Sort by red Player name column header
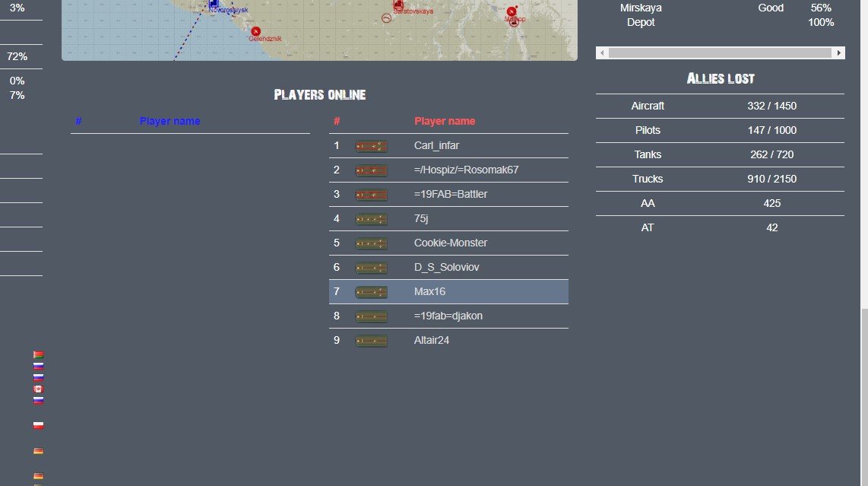The height and width of the screenshot is (486, 868). [445, 122]
